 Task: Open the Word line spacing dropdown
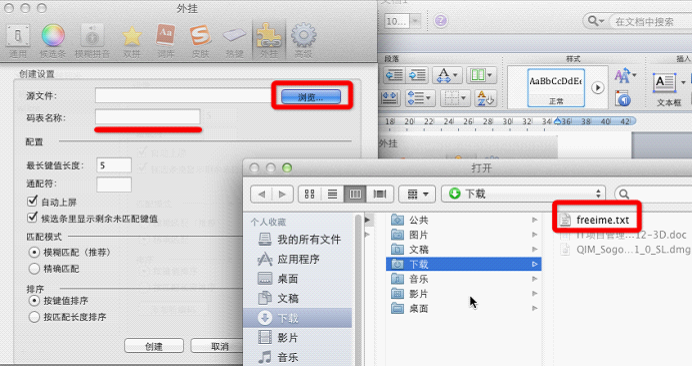(420, 98)
